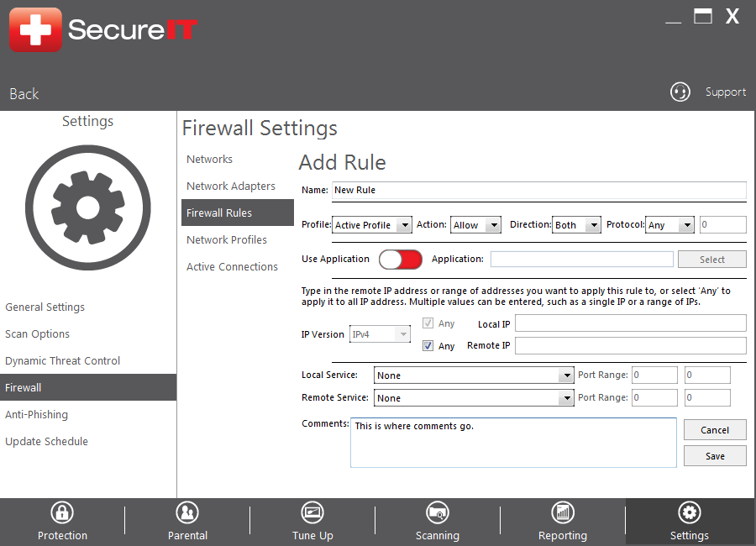This screenshot has height=546, width=756.
Task: Open Reporting chart icon
Action: click(563, 512)
